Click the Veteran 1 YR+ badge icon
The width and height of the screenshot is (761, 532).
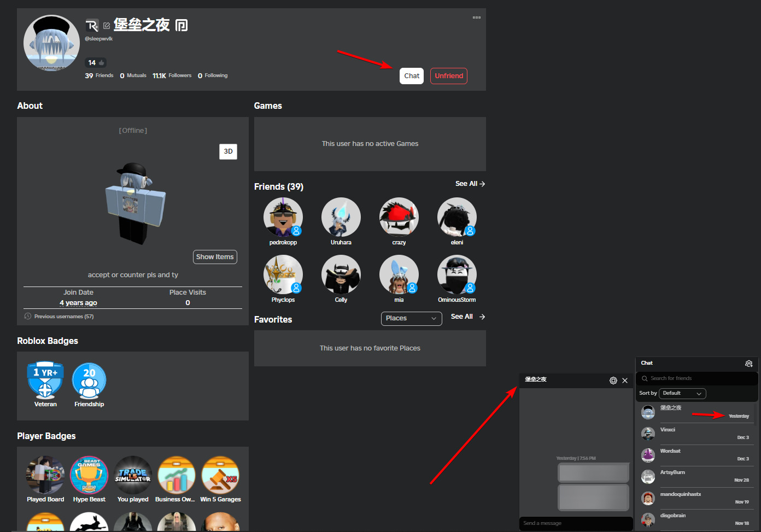click(45, 379)
